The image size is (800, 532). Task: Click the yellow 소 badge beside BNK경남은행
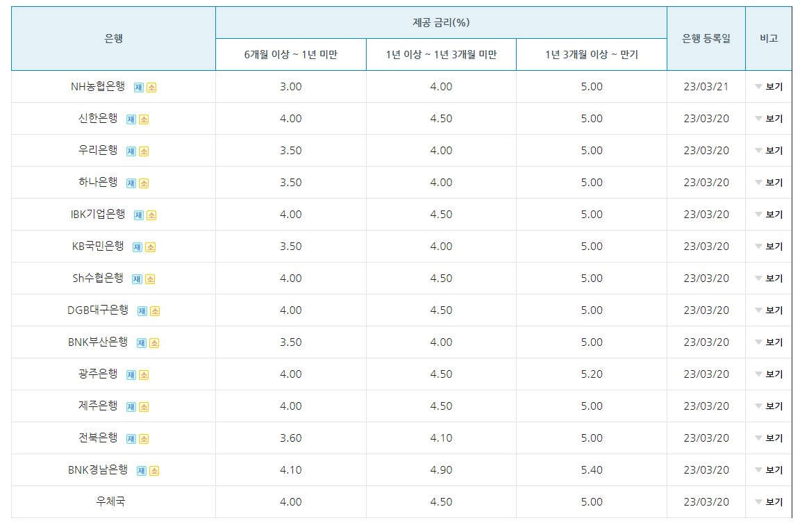point(154,471)
